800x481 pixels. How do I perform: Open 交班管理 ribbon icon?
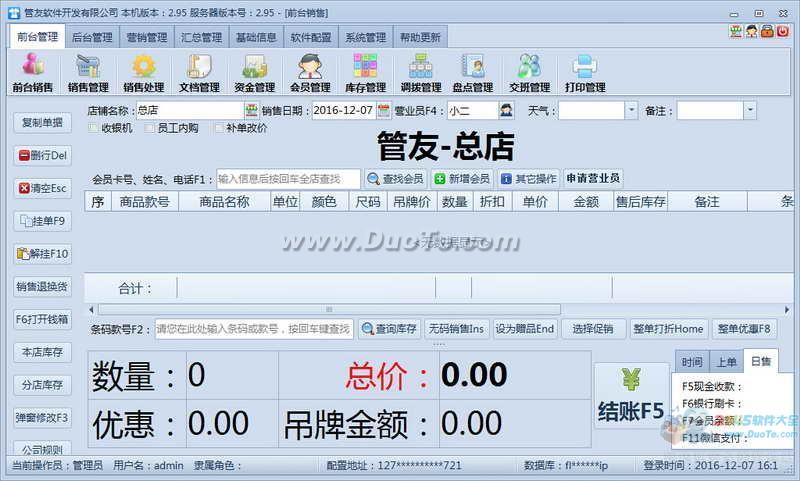[530, 72]
